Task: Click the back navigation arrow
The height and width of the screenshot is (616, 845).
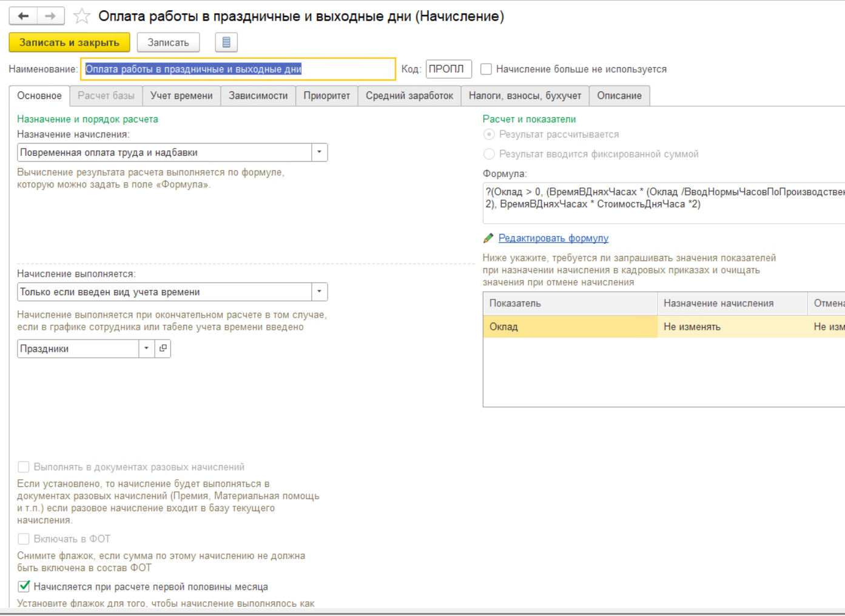Action: 23,16
